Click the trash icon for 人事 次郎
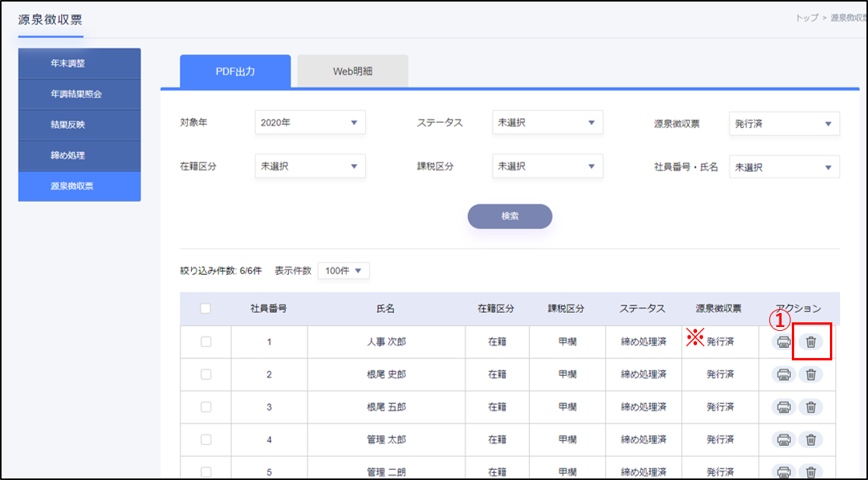The image size is (868, 480). coord(810,342)
